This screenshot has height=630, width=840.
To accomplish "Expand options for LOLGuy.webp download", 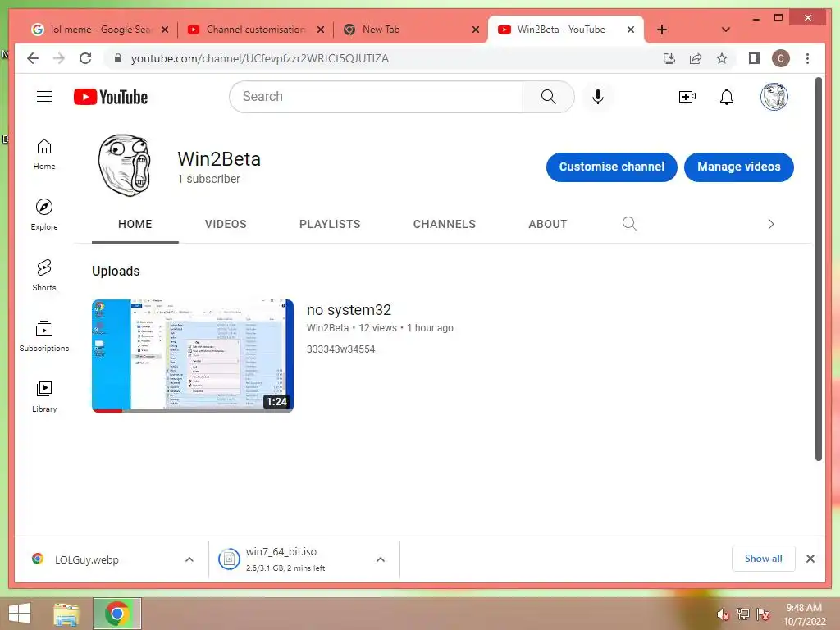I will [189, 559].
